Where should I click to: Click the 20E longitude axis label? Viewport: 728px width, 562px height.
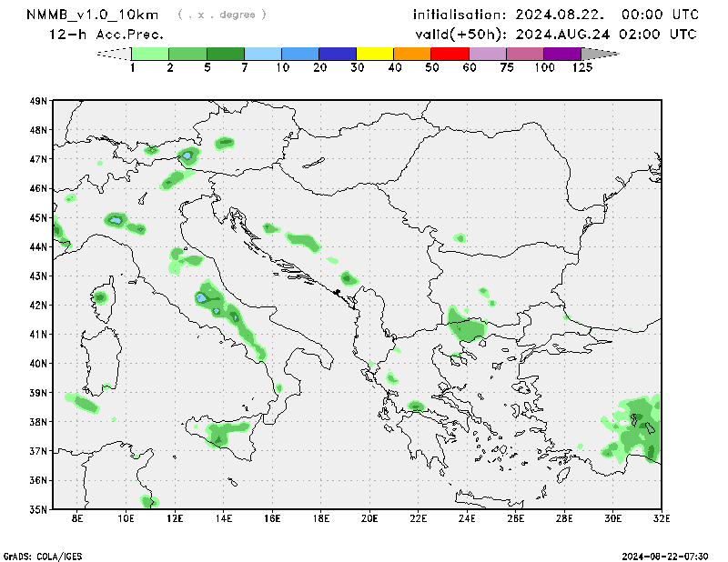tap(369, 518)
